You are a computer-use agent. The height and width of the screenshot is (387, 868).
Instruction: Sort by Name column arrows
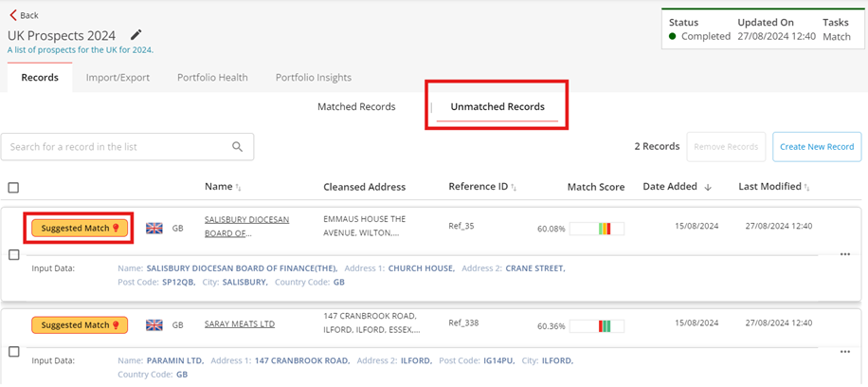pyautogui.click(x=238, y=188)
